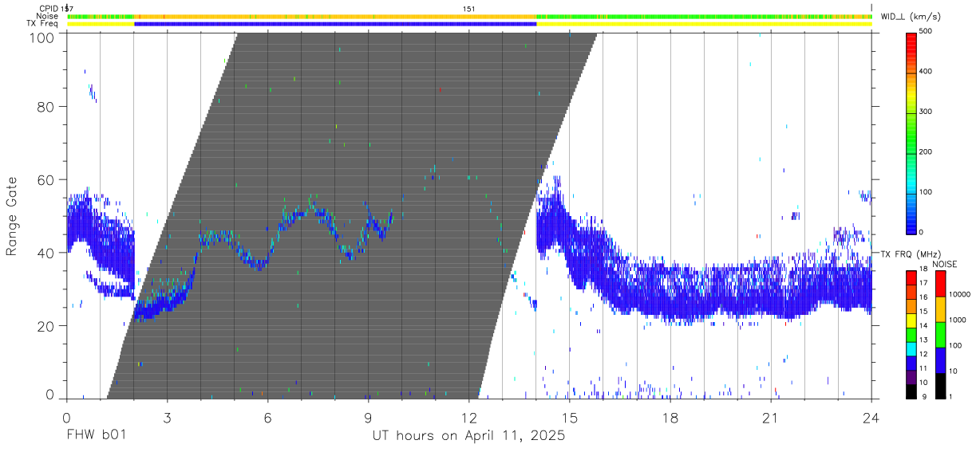Select the WID⊥ (km/s) colorbar title
The width and height of the screenshot is (980, 452).
(x=913, y=17)
